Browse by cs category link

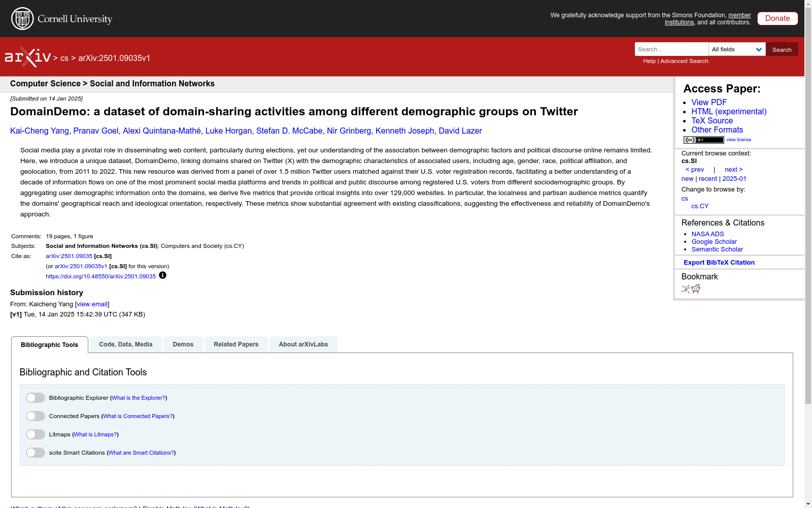point(685,199)
